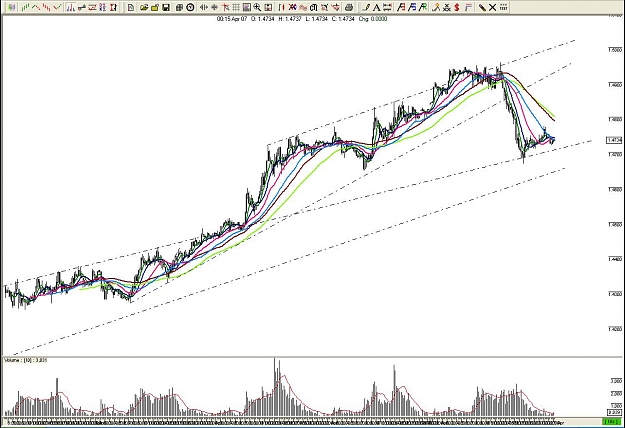
Task: Click the black X delete icon
Action: [492, 7]
